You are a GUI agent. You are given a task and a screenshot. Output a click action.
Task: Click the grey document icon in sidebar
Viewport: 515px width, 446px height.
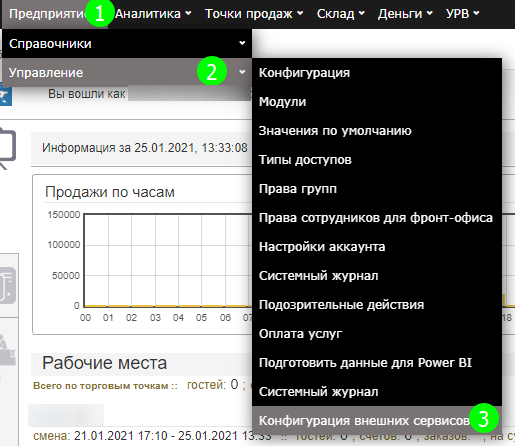tap(8, 285)
